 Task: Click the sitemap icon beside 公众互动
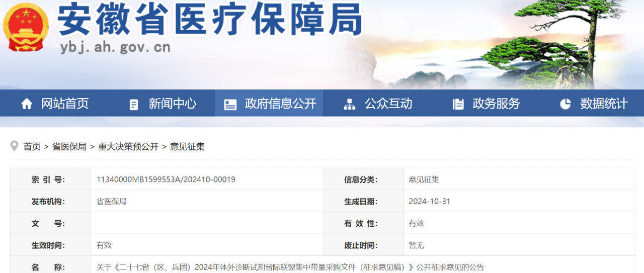349,104
